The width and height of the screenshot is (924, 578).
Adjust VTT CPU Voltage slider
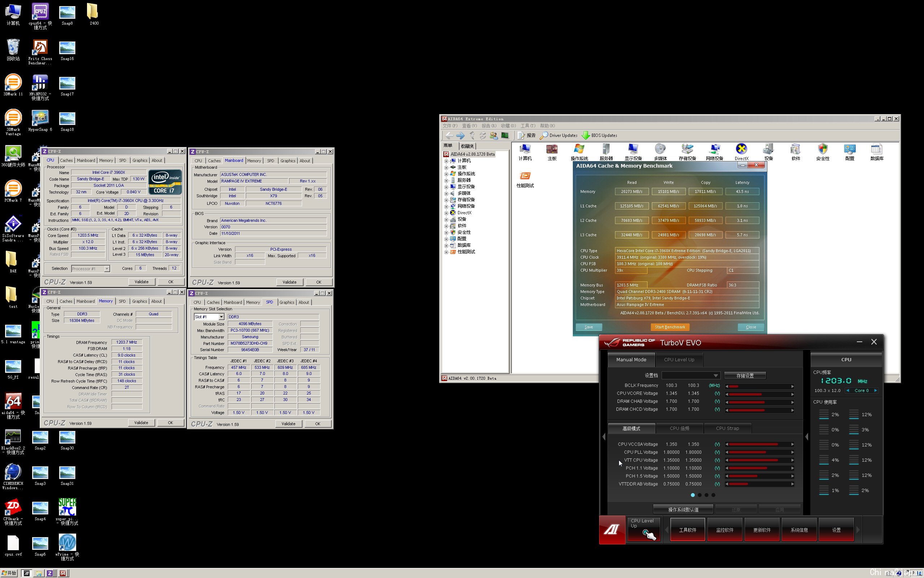759,460
